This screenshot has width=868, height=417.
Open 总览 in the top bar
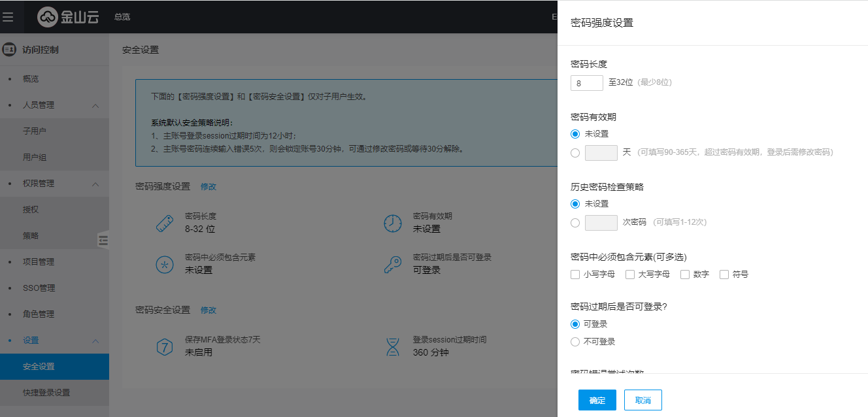pyautogui.click(x=122, y=17)
